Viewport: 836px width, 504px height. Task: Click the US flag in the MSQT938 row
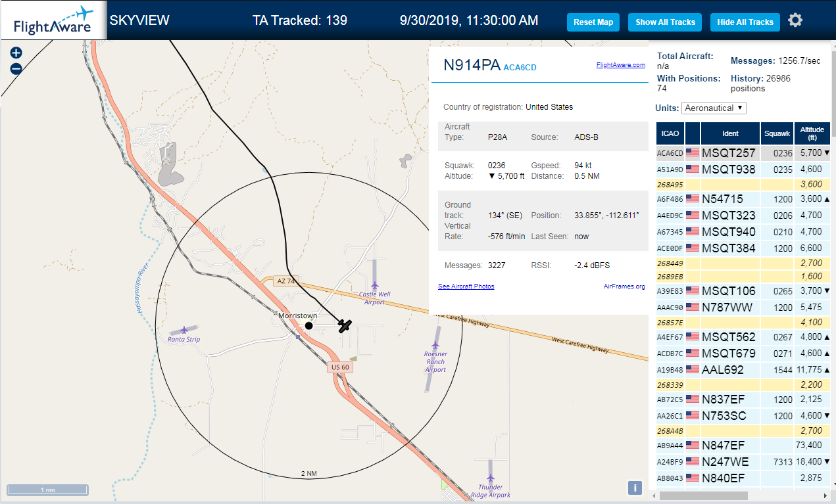click(x=693, y=169)
